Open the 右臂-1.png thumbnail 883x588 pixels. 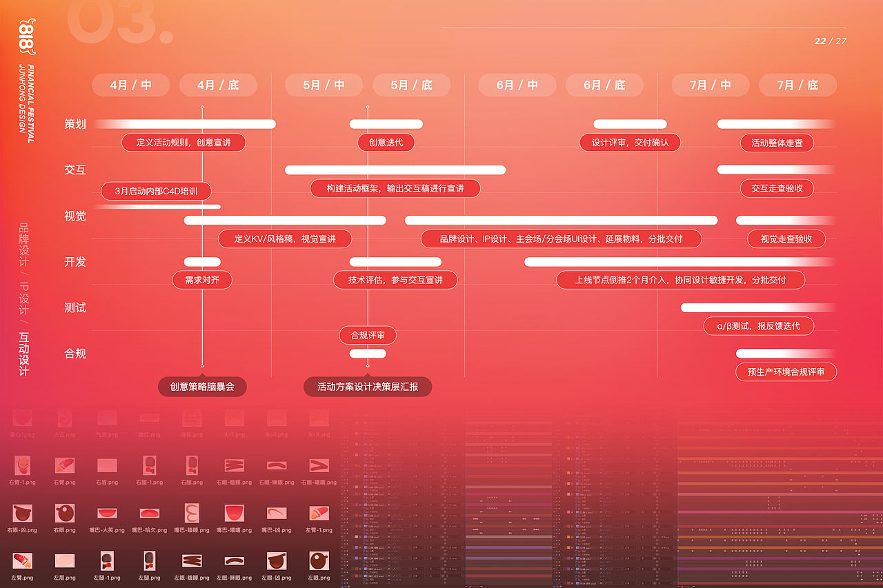[23, 465]
